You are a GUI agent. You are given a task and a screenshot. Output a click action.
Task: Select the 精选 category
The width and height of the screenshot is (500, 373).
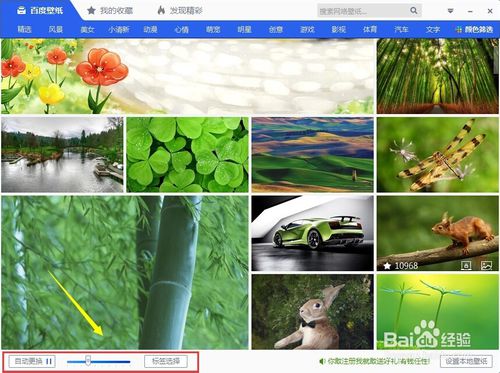(24, 29)
